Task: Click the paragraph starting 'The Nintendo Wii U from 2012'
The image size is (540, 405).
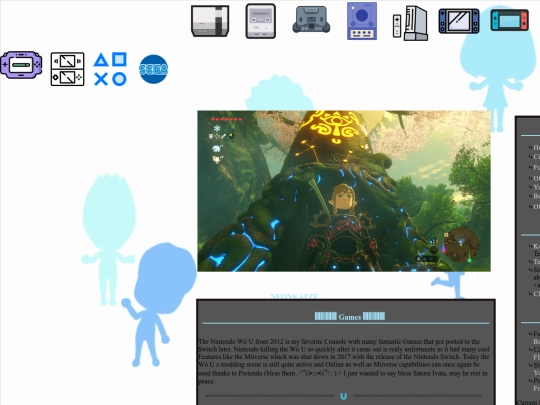Action: (344, 361)
